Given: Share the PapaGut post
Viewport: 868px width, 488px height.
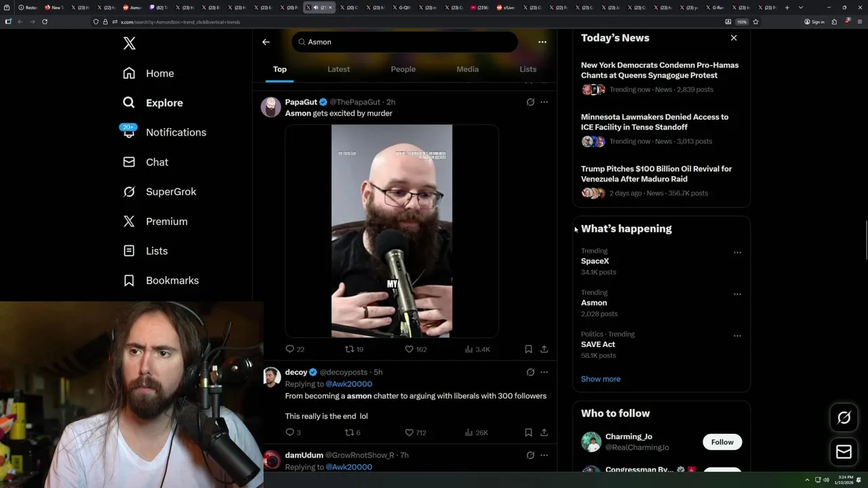Looking at the screenshot, I should (544, 349).
